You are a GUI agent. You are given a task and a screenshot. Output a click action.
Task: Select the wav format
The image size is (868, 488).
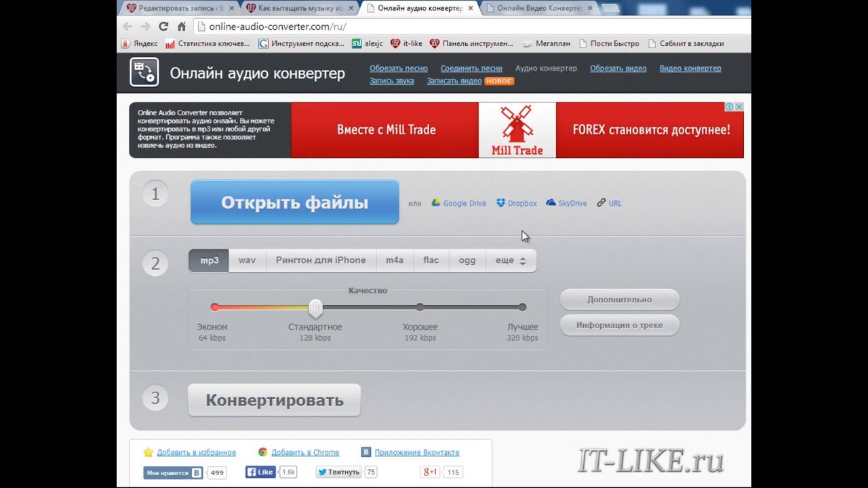(247, 260)
